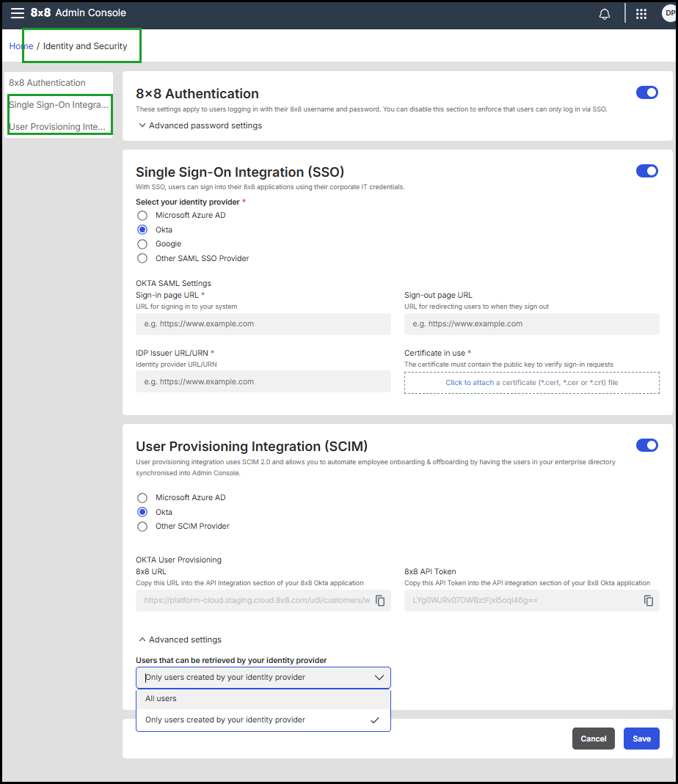Select All users from the dropdown list
Image resolution: width=678 pixels, height=784 pixels.
coord(161,699)
